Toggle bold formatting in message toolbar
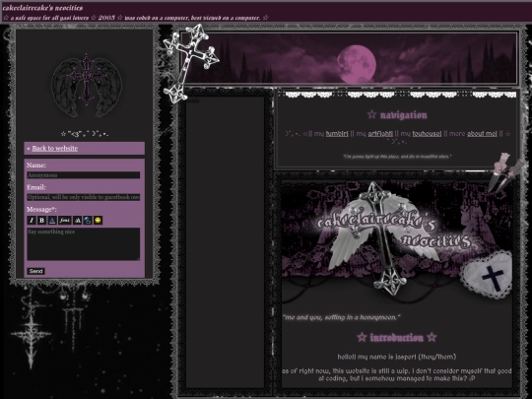This screenshot has width=532, height=399. [x=41, y=221]
